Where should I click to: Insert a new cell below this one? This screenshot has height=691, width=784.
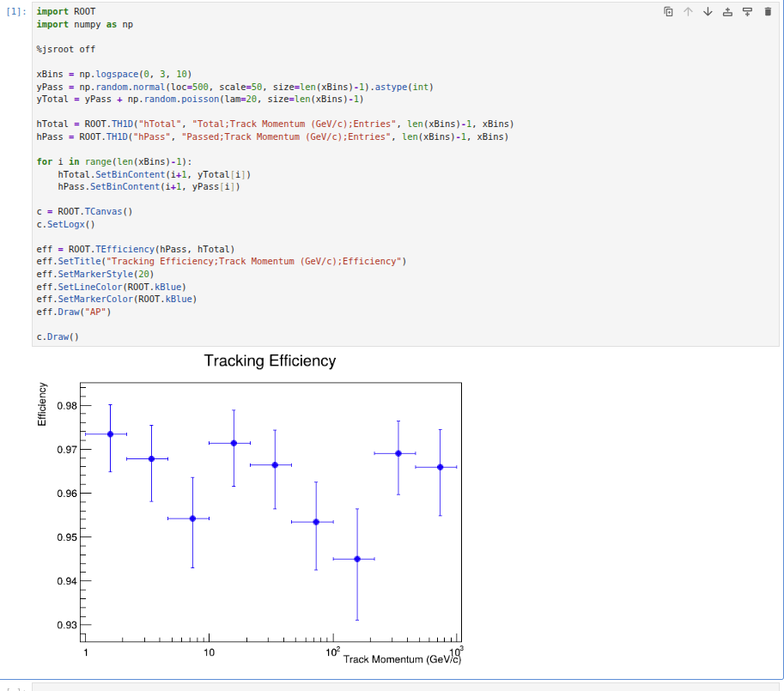click(747, 12)
